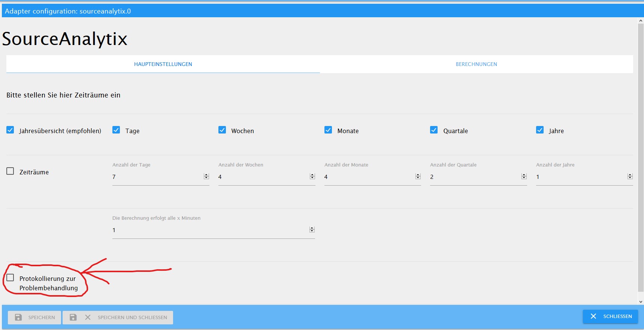The width and height of the screenshot is (644, 330).
Task: Click the 'Adapter configuration: sourceanalytix.0' title
Action: pyautogui.click(x=68, y=11)
